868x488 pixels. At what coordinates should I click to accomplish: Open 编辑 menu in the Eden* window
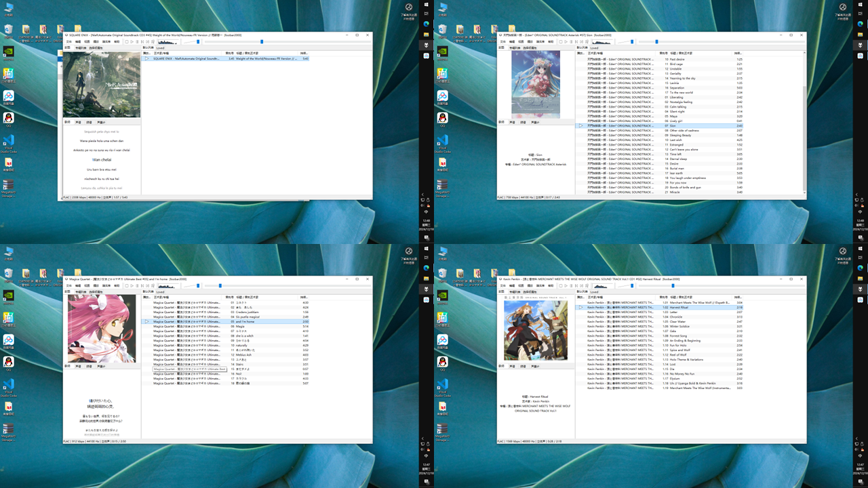pyautogui.click(x=513, y=41)
